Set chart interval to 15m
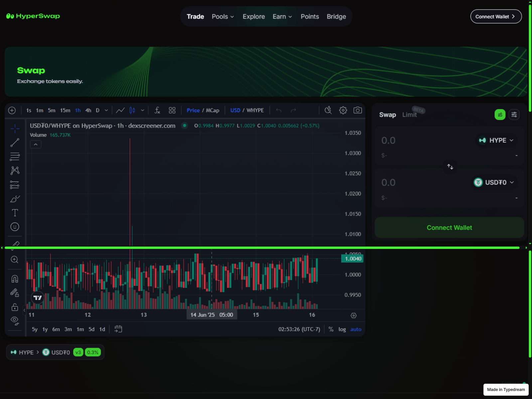The width and height of the screenshot is (532, 399). point(65,110)
